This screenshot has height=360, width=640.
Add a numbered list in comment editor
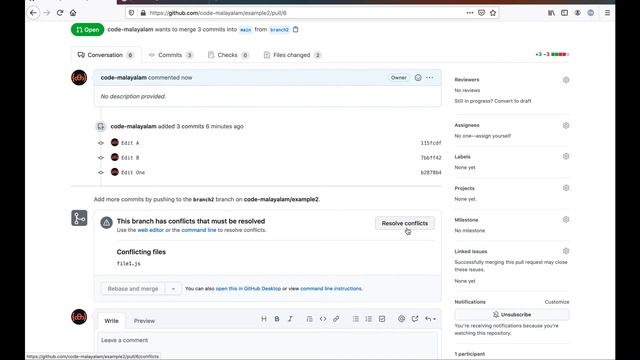click(x=369, y=319)
